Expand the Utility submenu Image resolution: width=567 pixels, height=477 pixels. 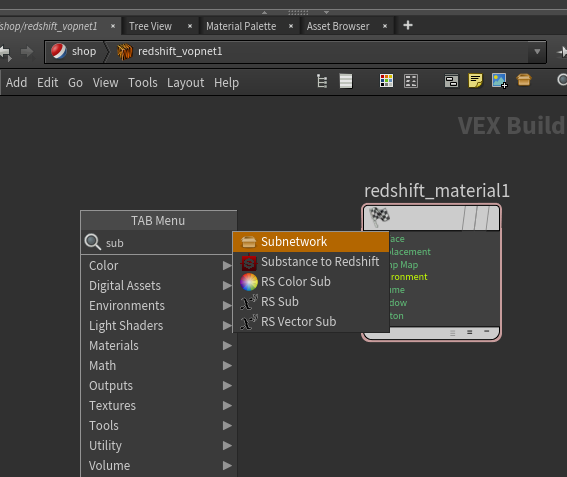pos(159,446)
